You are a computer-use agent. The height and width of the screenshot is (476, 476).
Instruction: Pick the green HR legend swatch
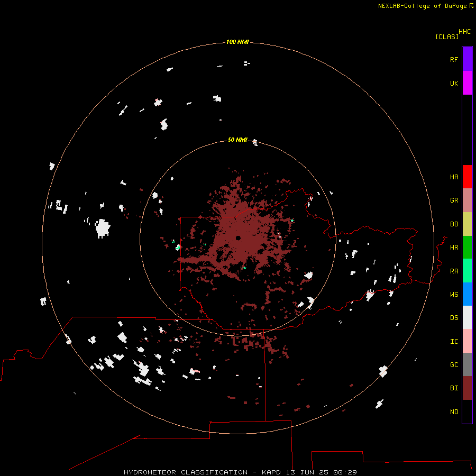(x=467, y=247)
